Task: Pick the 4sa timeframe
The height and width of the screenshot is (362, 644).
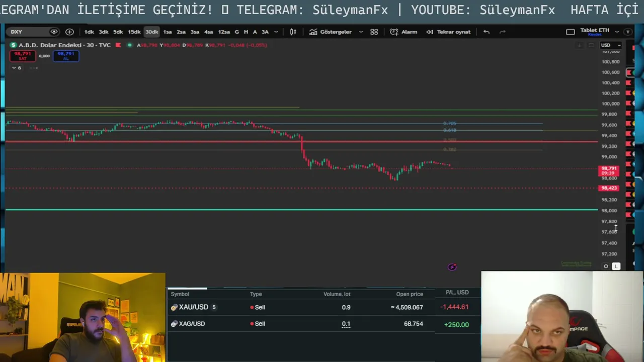Action: tap(208, 32)
